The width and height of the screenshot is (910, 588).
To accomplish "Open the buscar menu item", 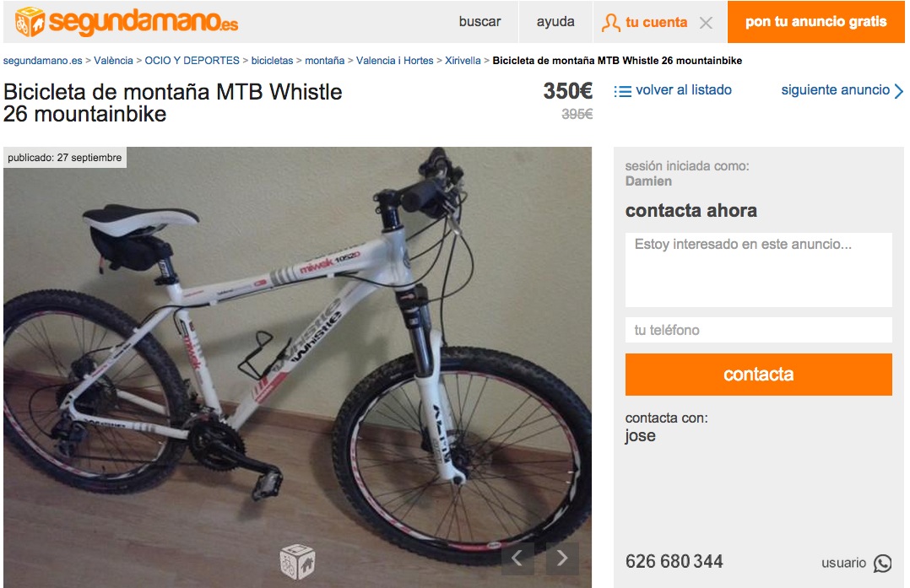I will [479, 21].
